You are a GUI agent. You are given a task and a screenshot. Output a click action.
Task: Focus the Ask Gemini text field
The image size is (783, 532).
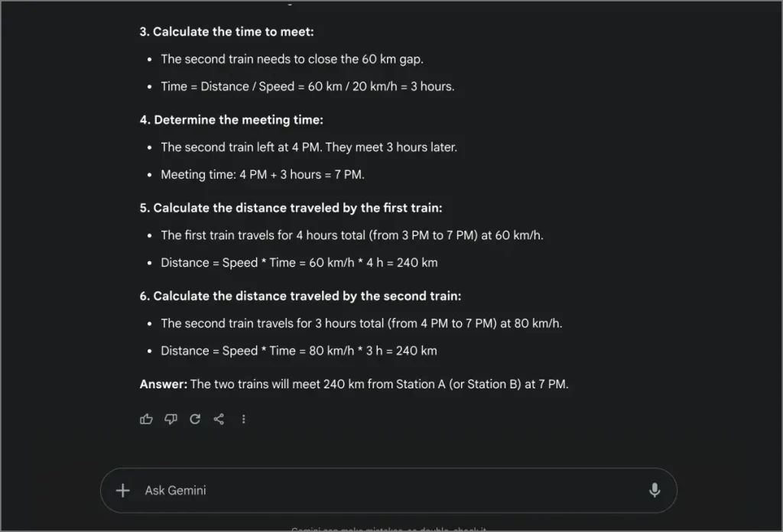click(382, 490)
